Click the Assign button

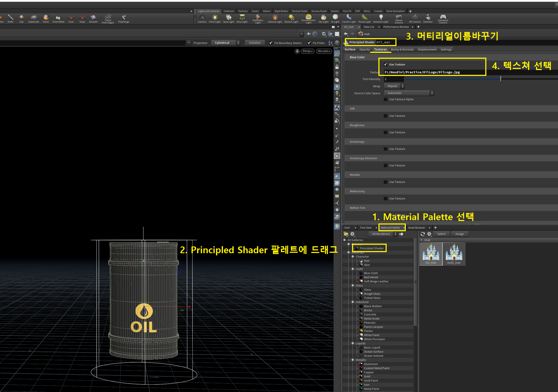459,234
